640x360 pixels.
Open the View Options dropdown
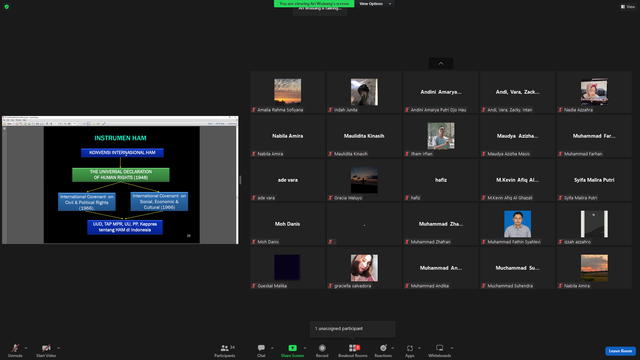point(375,4)
